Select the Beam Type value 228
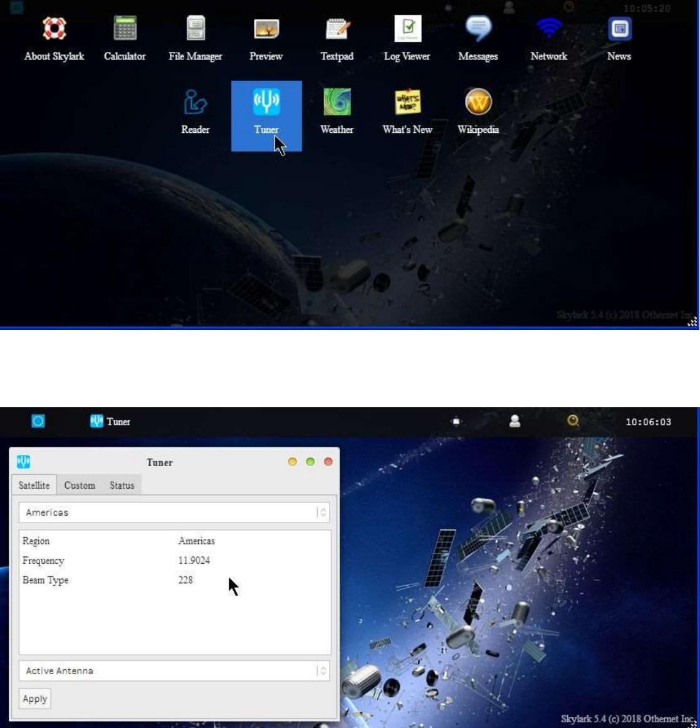Image resolution: width=700 pixels, height=728 pixels. click(x=185, y=580)
